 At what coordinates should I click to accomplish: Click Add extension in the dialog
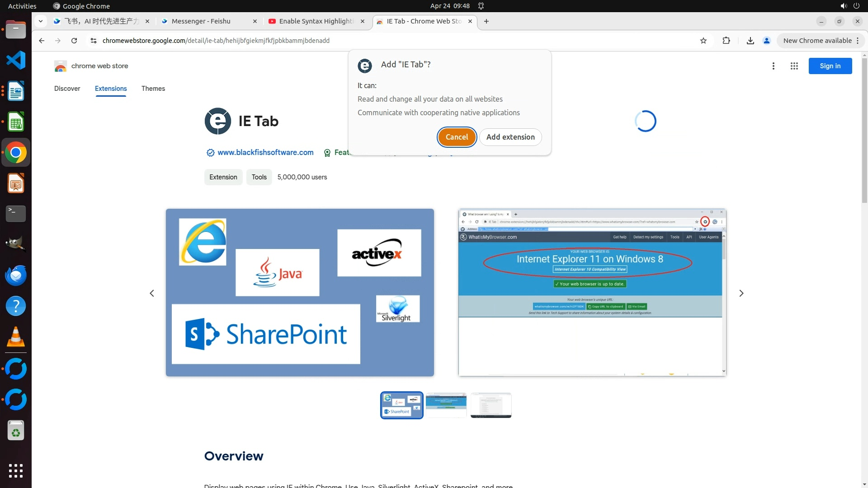coord(510,137)
